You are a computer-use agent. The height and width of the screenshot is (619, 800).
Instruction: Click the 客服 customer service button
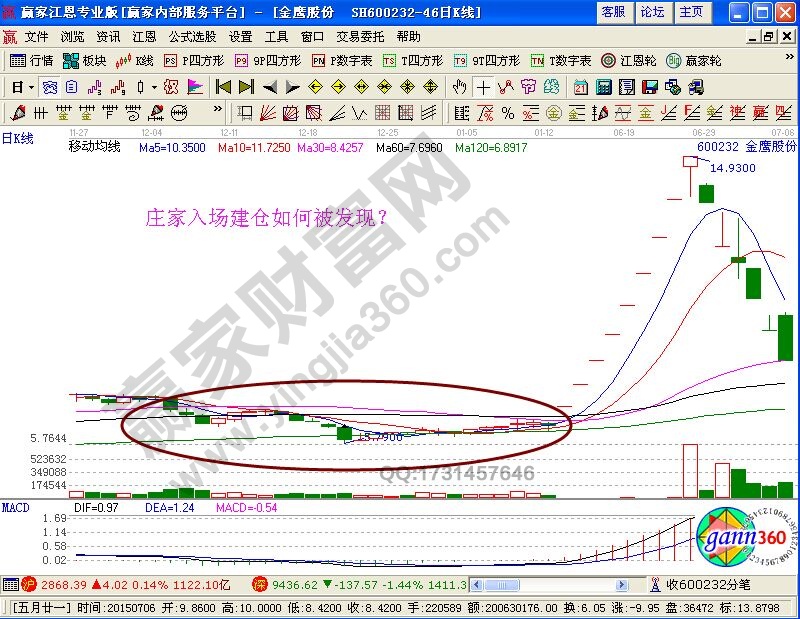click(x=613, y=12)
